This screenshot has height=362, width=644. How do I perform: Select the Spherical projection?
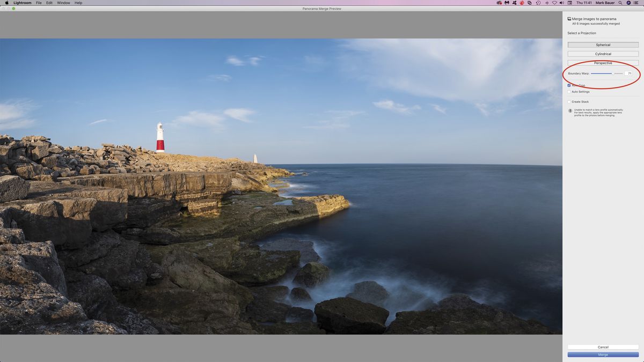(x=603, y=45)
